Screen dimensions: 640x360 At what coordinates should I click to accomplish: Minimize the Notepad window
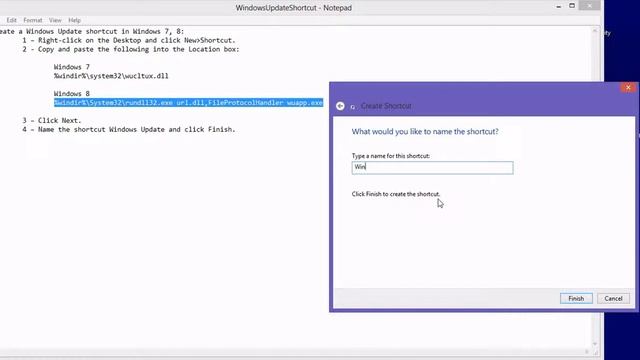pos(558,6)
